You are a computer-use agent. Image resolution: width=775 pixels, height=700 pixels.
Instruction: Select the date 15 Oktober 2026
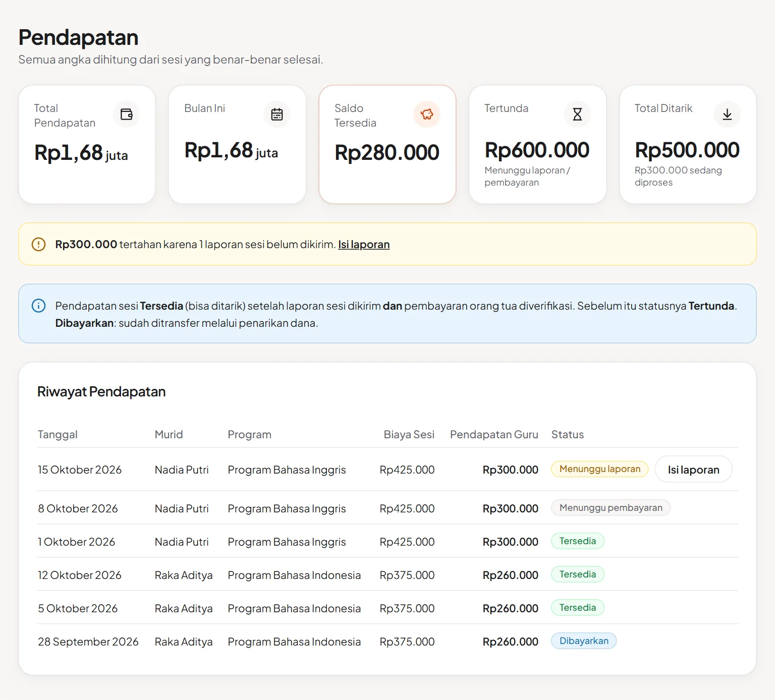(80, 470)
